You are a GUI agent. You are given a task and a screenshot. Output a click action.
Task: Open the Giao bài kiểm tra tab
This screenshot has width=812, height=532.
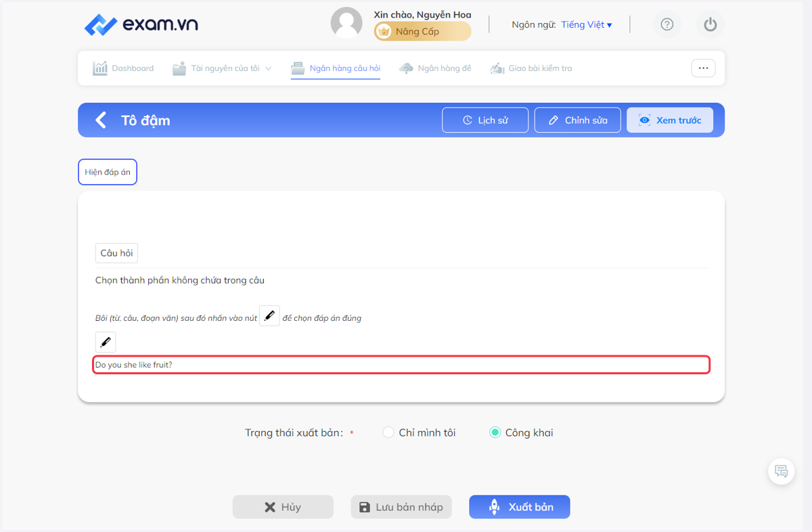pyautogui.click(x=531, y=68)
